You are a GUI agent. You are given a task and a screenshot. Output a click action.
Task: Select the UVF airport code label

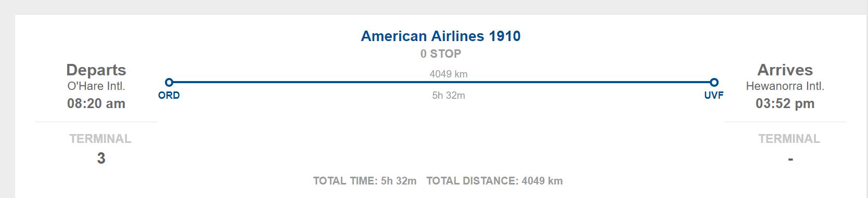(713, 96)
